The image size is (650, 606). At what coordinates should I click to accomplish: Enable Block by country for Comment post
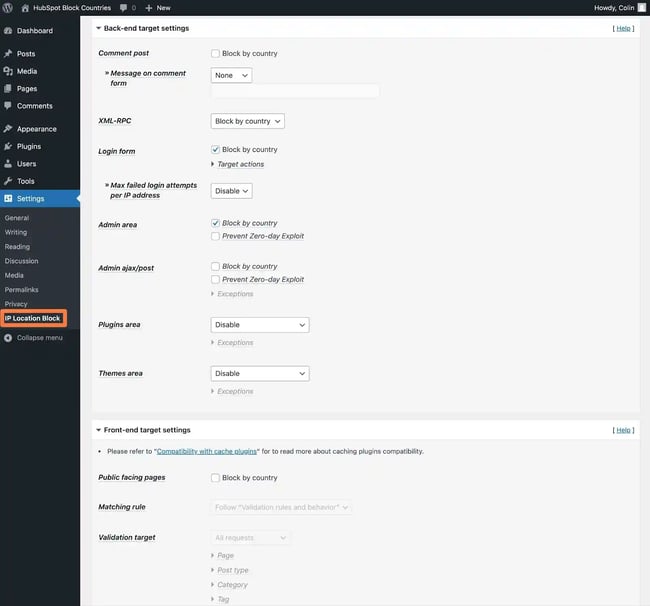215,53
